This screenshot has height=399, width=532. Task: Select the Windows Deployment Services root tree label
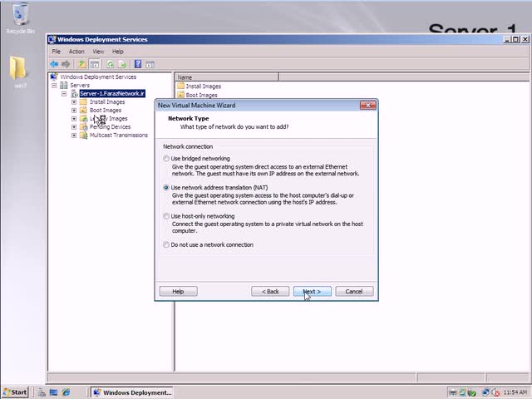point(98,76)
